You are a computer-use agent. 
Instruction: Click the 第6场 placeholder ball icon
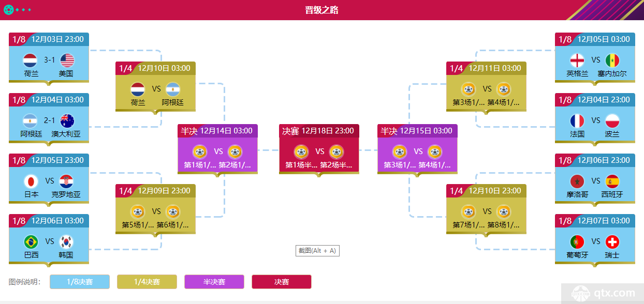(x=173, y=211)
